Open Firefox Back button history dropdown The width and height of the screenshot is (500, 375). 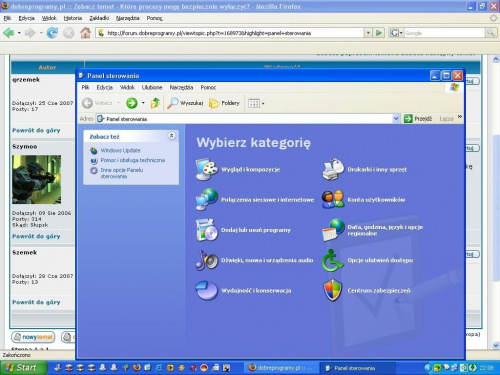tap(19, 33)
